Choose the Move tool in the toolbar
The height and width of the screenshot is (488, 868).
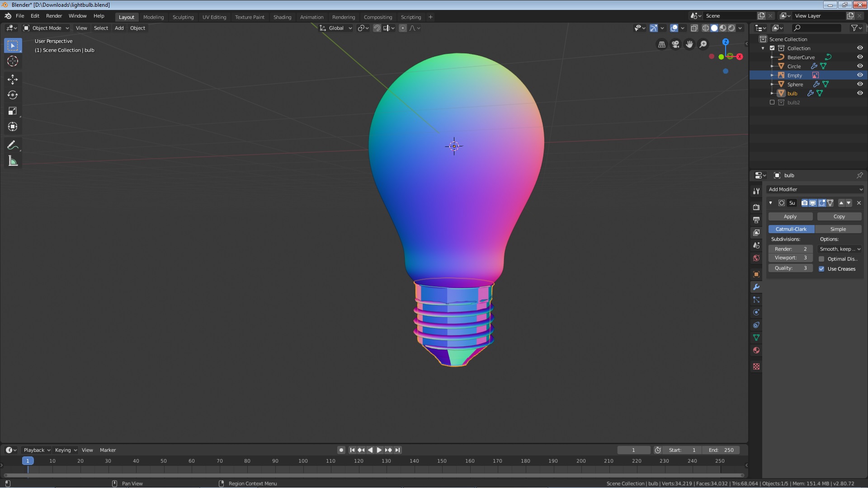point(13,80)
